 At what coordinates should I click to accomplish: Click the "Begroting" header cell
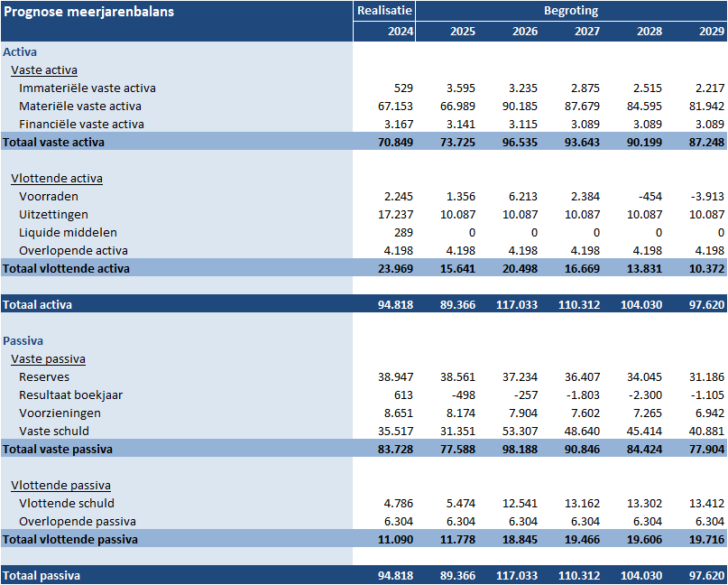(x=570, y=11)
